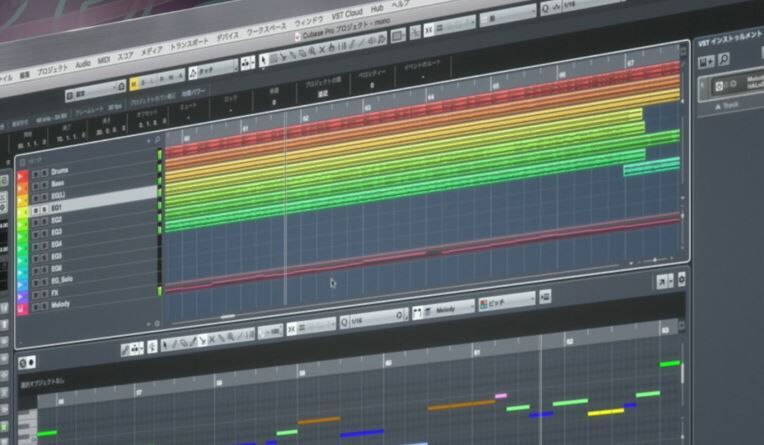The height and width of the screenshot is (445, 764).
Task: Select the Range Selection tool in top toolbar
Action: tap(273, 59)
